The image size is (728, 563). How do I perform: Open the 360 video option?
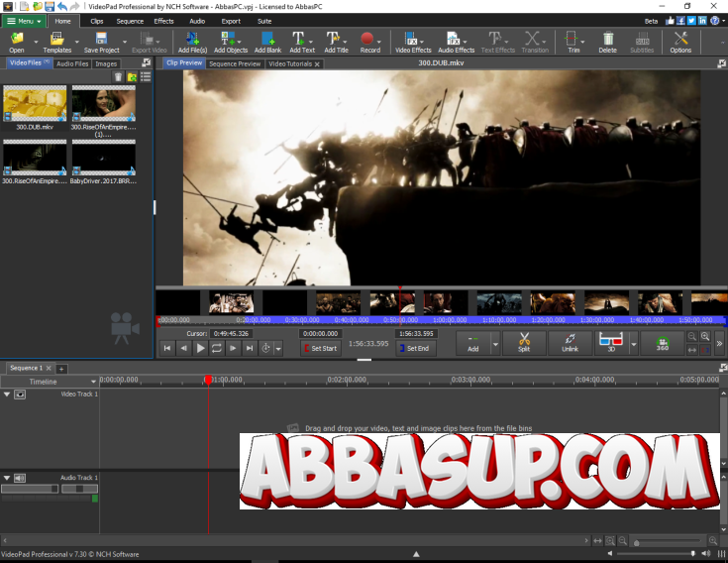click(662, 342)
